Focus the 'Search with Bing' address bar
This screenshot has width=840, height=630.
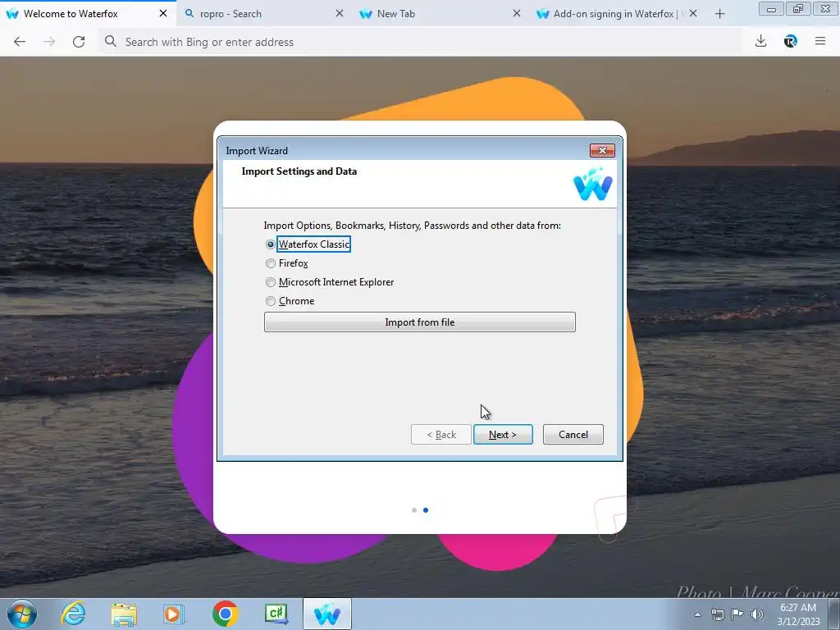pyautogui.click(x=419, y=42)
